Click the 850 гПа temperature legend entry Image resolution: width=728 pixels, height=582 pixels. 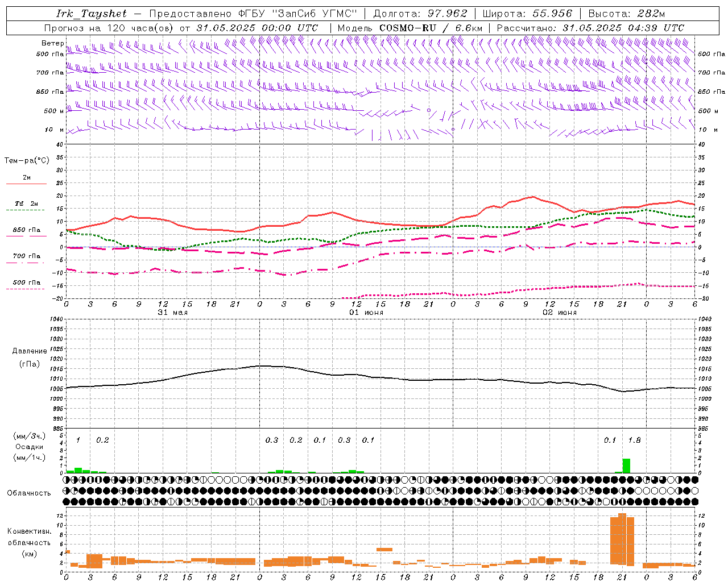(27, 230)
